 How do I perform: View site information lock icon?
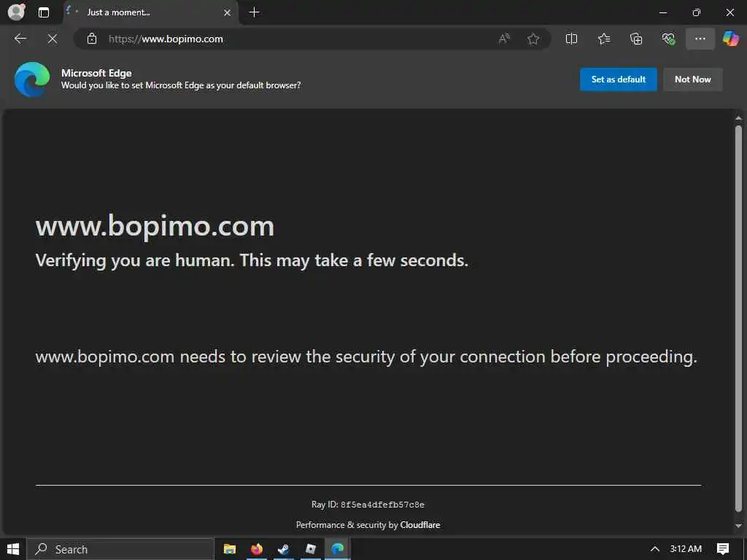pos(92,39)
